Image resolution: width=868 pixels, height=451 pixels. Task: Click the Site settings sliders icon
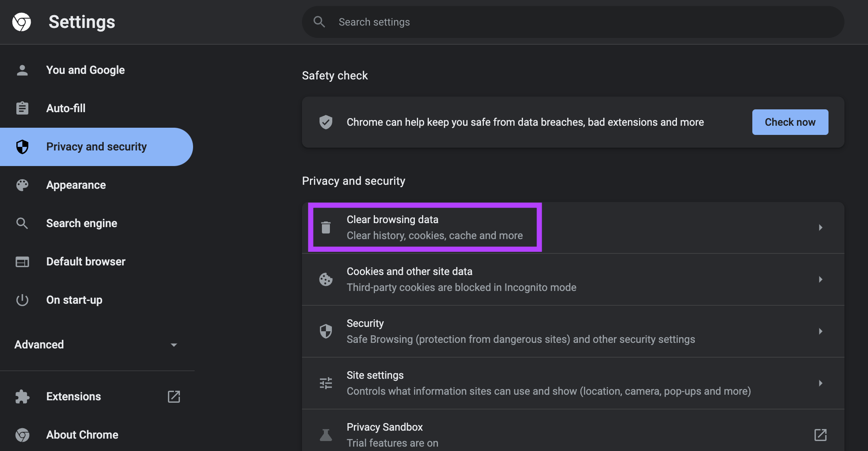pyautogui.click(x=326, y=383)
